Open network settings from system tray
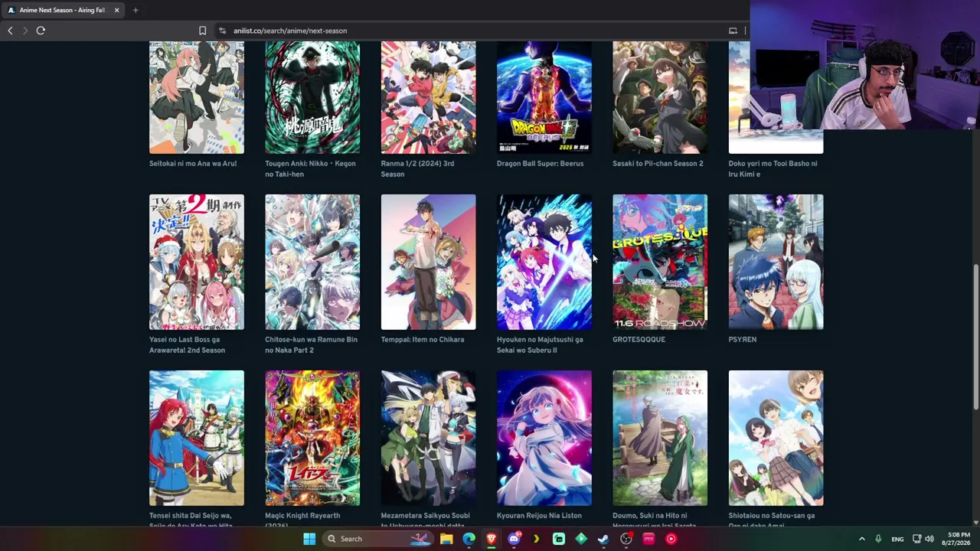The image size is (980, 551). tap(916, 539)
